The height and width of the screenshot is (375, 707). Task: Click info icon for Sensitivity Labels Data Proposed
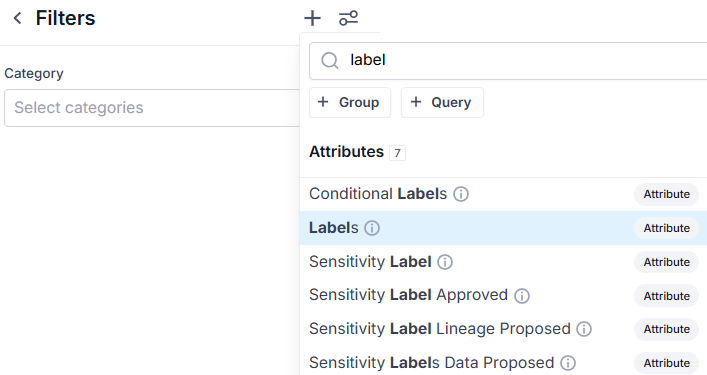(568, 363)
